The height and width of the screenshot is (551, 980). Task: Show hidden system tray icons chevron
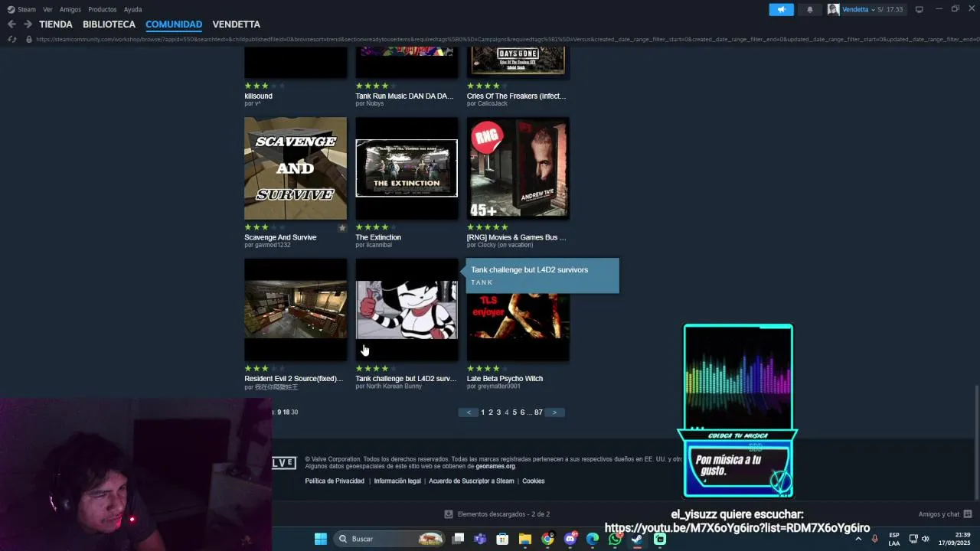pos(857,539)
